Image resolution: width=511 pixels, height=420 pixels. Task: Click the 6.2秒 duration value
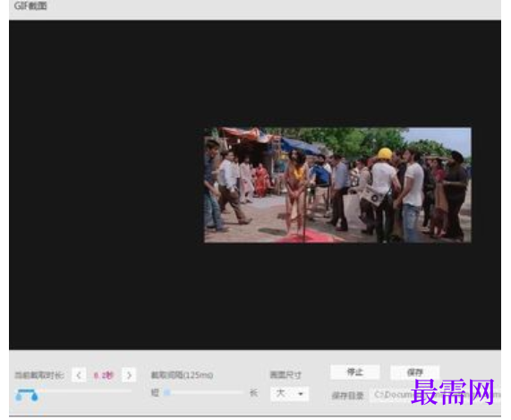coord(104,375)
